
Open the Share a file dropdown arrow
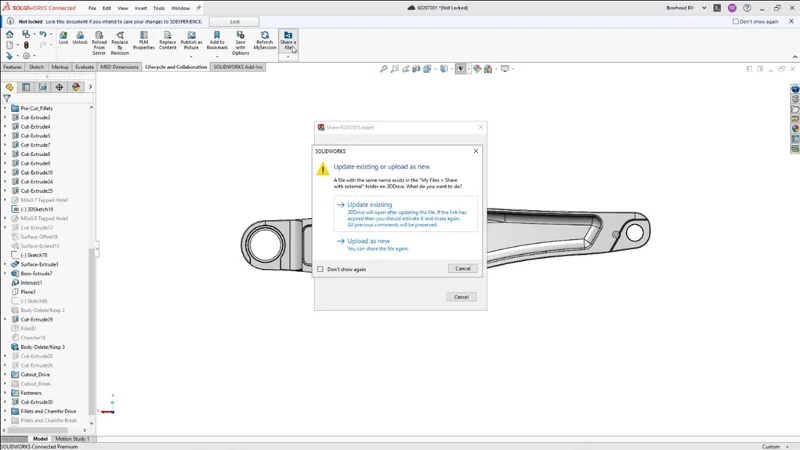288,56
